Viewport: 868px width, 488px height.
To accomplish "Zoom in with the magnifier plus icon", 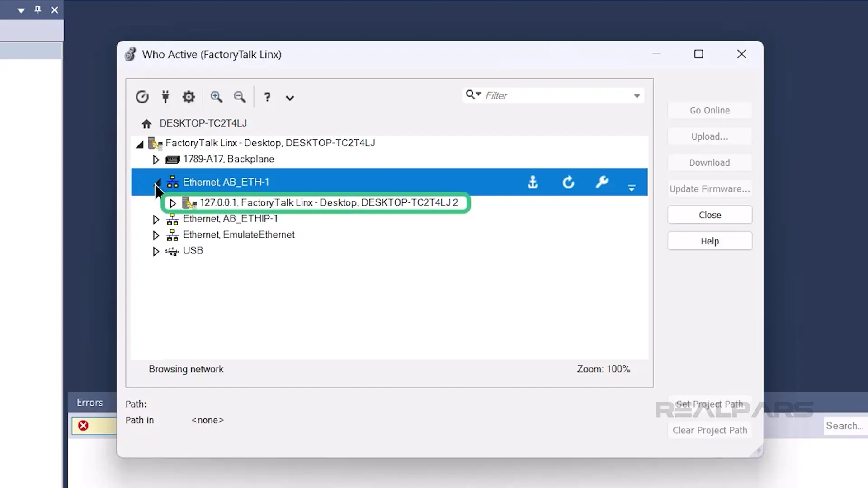I will click(x=217, y=97).
